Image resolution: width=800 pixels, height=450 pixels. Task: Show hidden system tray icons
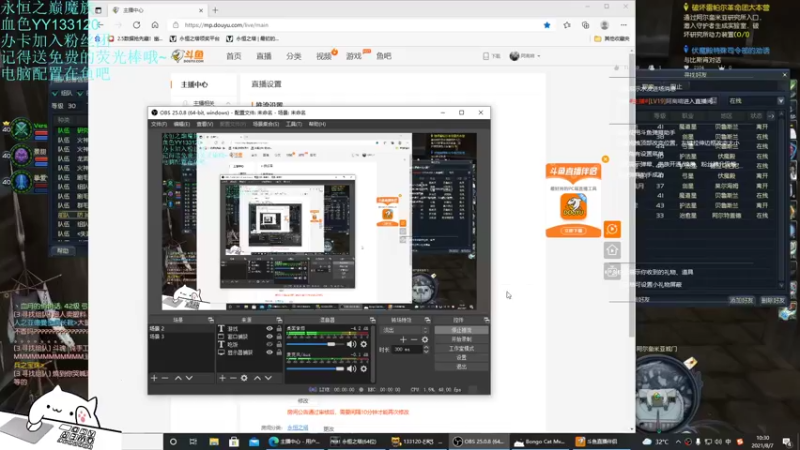[678, 442]
